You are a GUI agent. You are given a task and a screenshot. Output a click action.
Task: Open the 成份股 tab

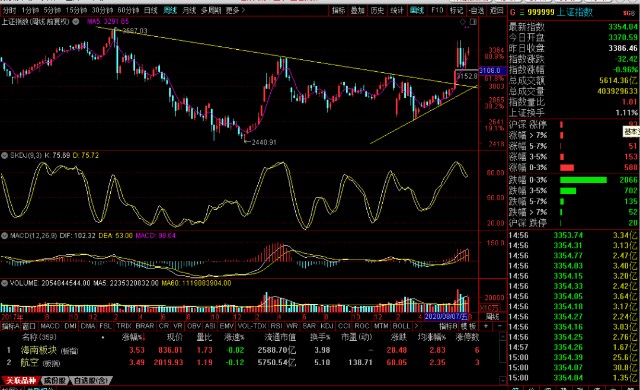click(54, 380)
